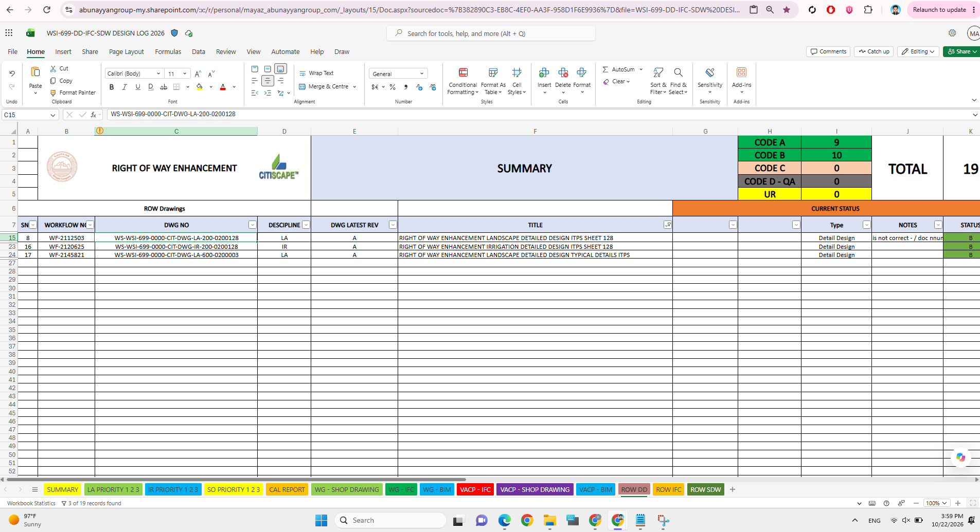Click the AutoSum sigma icon
Screen dimensions: 980x532
605,69
